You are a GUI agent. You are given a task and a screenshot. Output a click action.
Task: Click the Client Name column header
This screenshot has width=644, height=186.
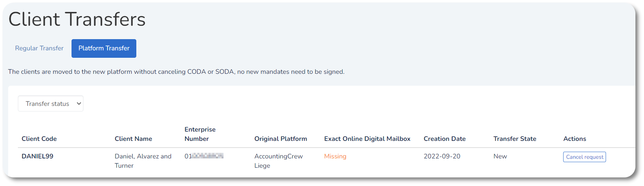[x=133, y=139]
